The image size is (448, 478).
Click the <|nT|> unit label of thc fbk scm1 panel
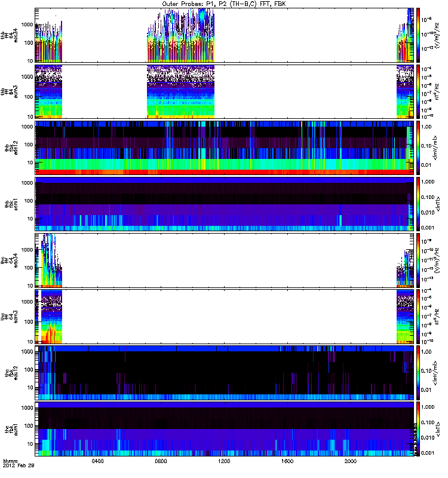coord(438,429)
